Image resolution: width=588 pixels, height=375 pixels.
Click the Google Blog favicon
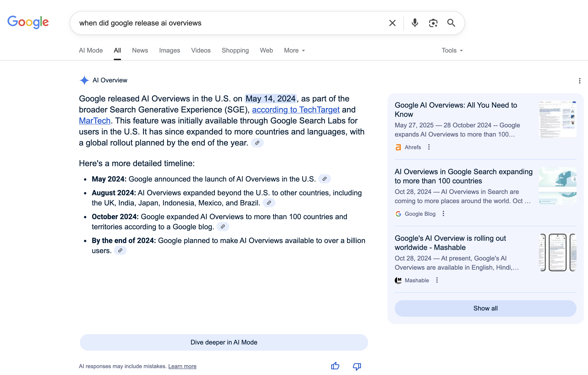pos(398,214)
